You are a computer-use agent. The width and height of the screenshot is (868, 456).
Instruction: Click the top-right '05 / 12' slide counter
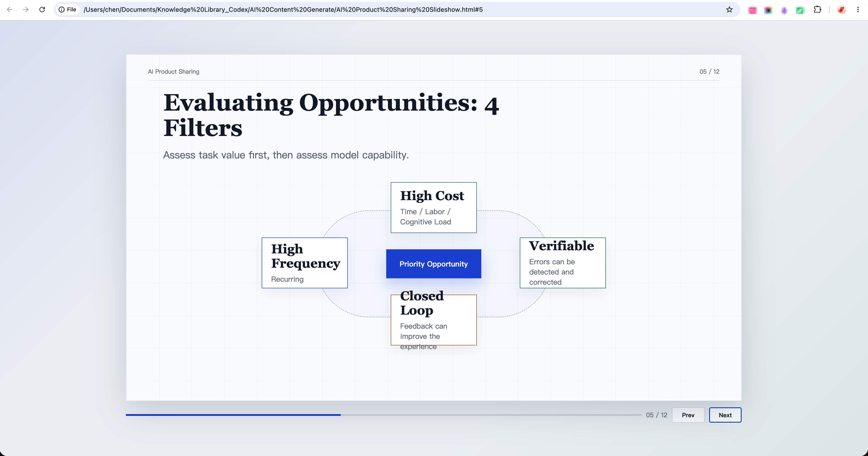coord(709,71)
